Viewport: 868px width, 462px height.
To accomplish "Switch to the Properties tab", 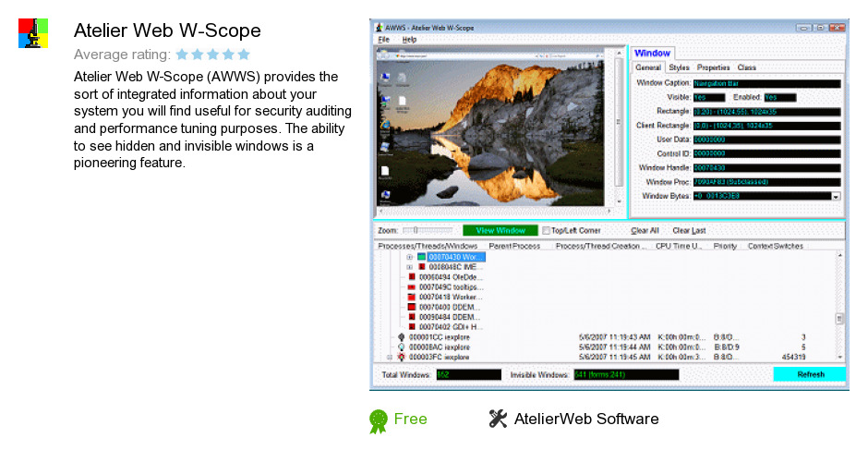I will (713, 67).
